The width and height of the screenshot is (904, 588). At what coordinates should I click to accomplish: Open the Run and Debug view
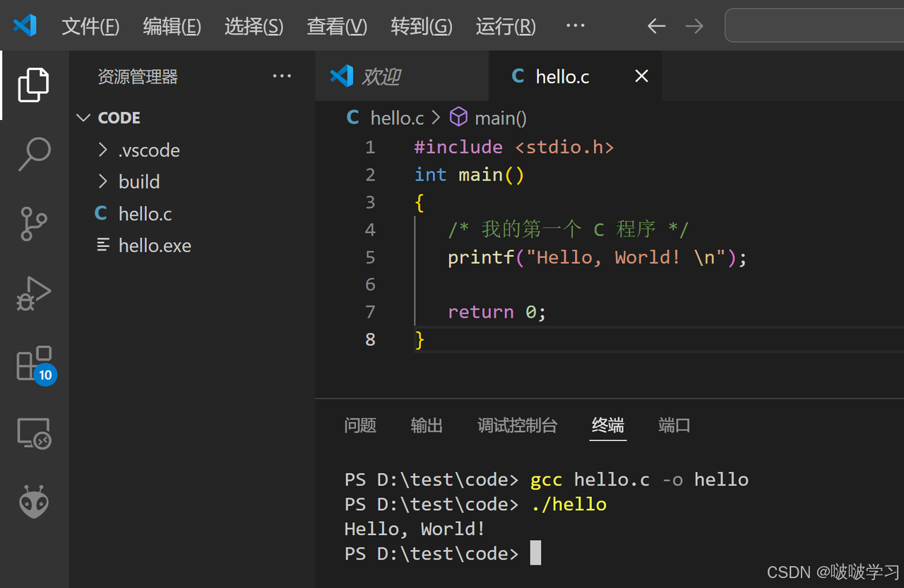(33, 293)
